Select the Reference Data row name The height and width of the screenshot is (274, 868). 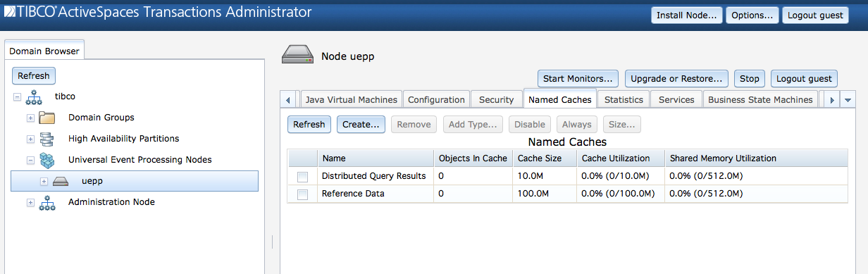[353, 194]
